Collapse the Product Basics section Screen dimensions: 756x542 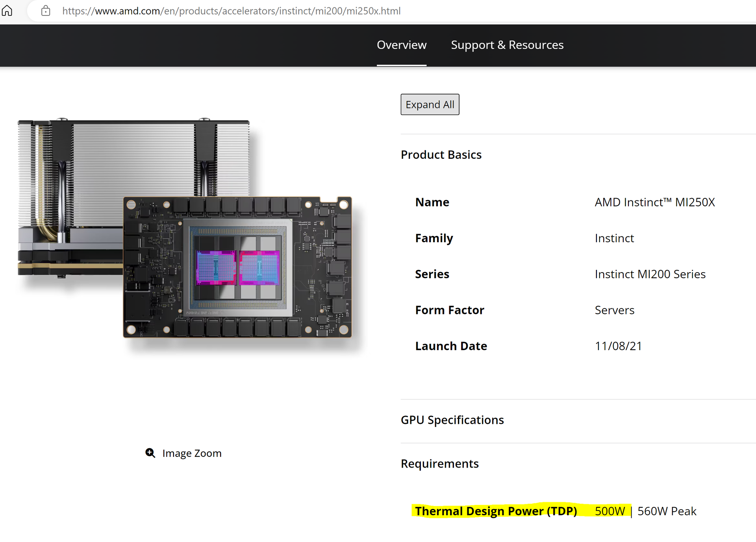point(441,155)
